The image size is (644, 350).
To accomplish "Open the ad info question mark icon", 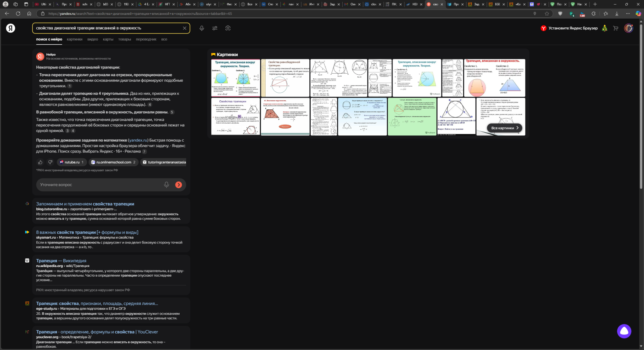I will tap(144, 152).
